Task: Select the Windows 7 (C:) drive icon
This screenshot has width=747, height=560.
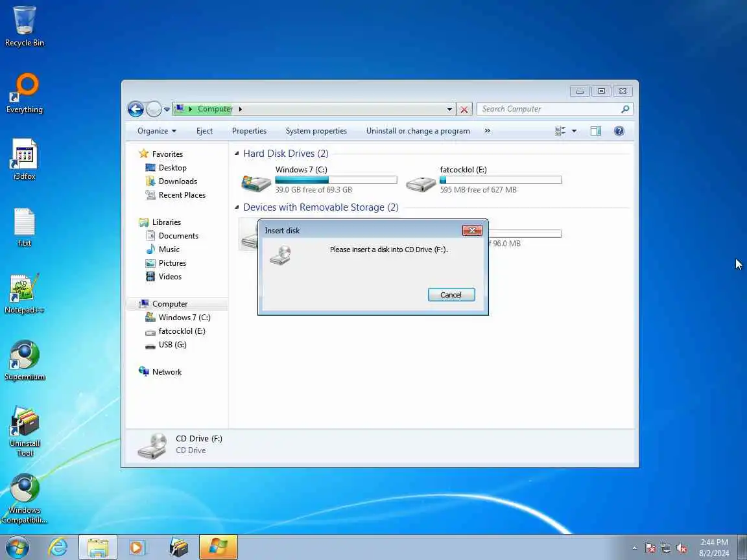Action: tap(256, 182)
